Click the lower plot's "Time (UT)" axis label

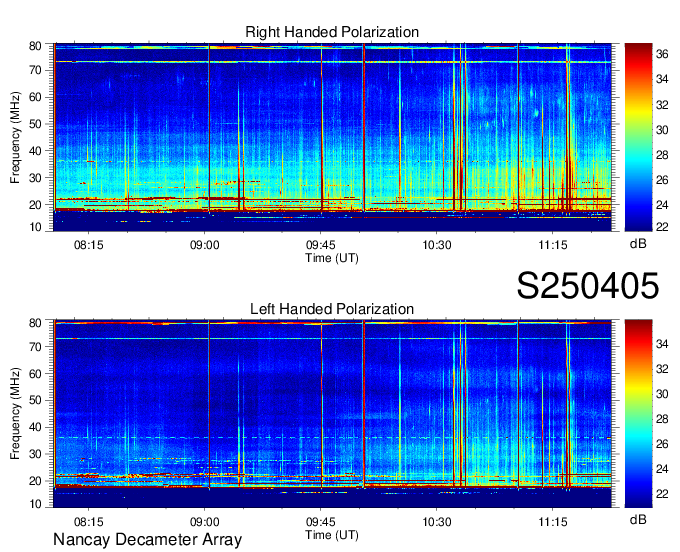click(x=332, y=535)
